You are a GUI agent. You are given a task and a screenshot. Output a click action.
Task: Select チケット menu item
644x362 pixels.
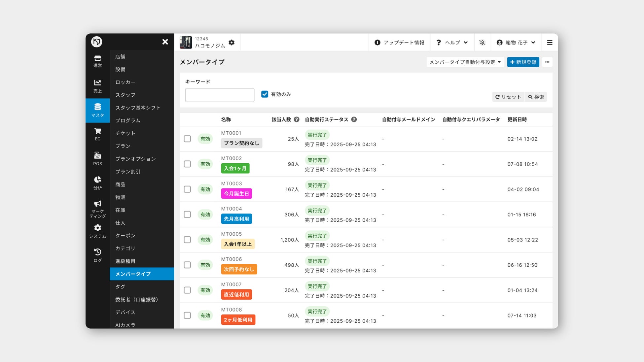pyautogui.click(x=142, y=133)
